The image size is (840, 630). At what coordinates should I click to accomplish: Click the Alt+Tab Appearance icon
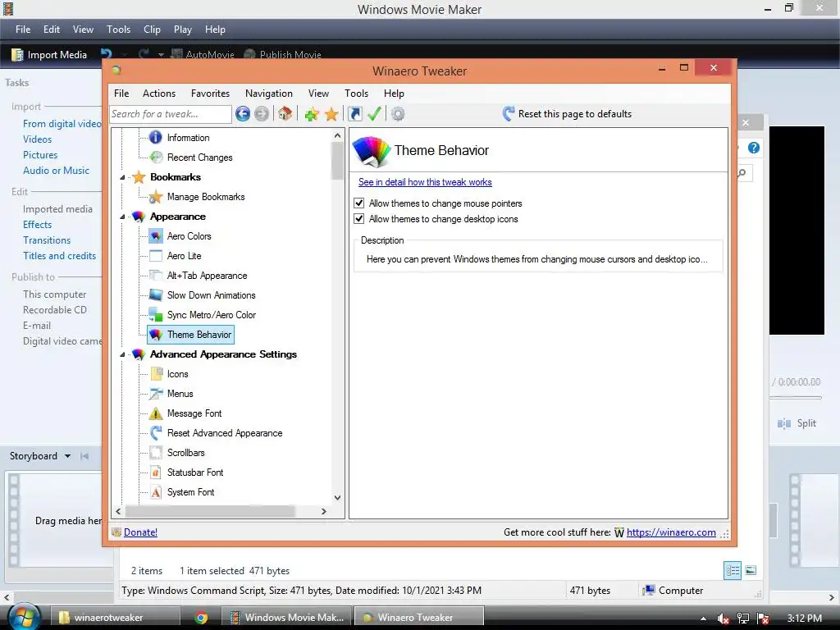tap(155, 276)
